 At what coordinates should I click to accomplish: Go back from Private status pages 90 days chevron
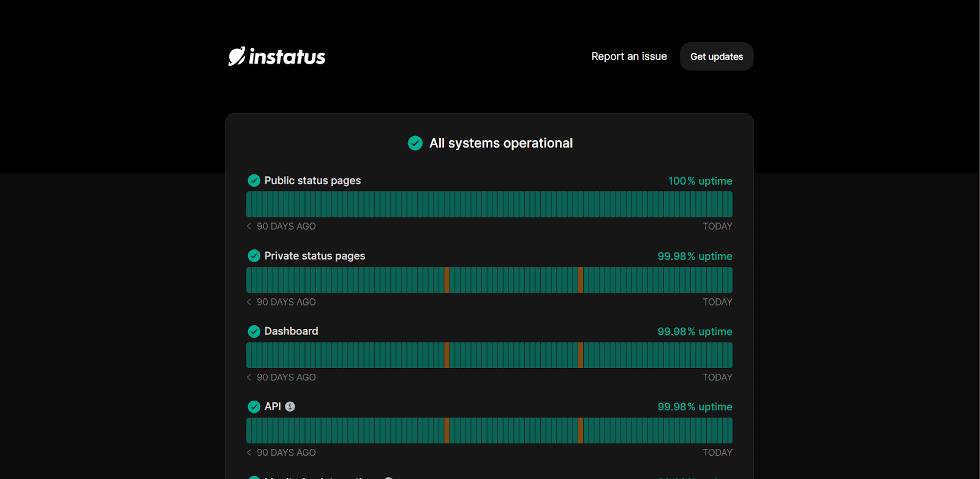tap(249, 302)
